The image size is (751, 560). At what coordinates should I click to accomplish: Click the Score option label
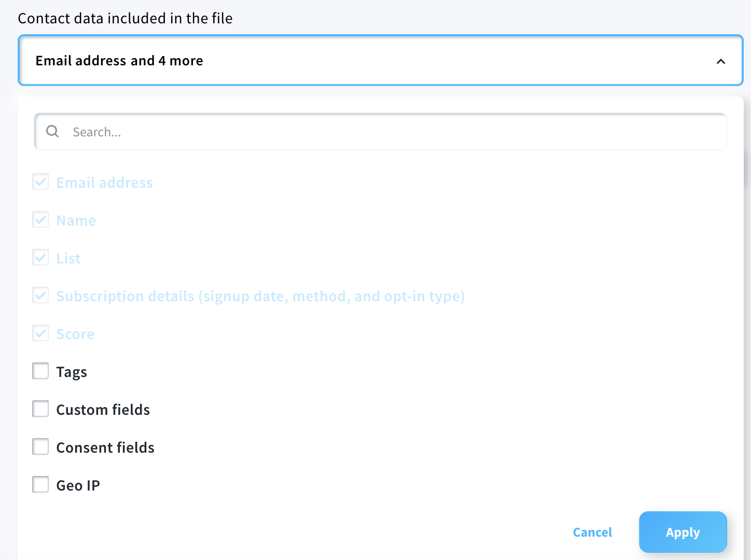tap(75, 334)
